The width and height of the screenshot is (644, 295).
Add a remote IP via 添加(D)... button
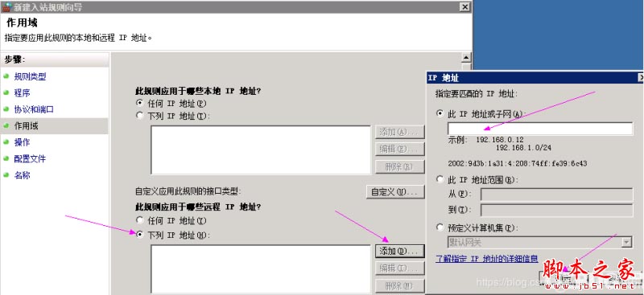coord(399,251)
